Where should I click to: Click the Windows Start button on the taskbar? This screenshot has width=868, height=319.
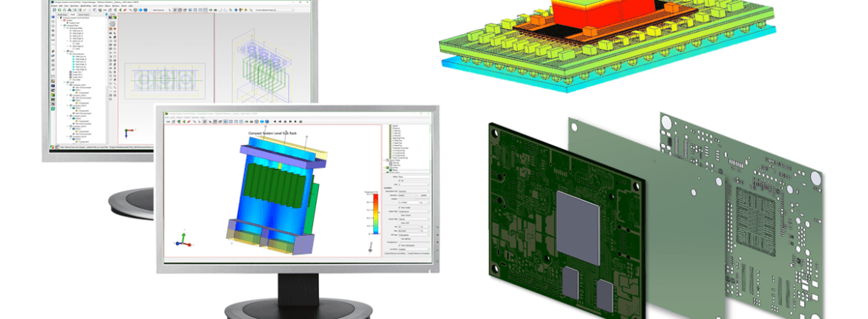(x=51, y=147)
